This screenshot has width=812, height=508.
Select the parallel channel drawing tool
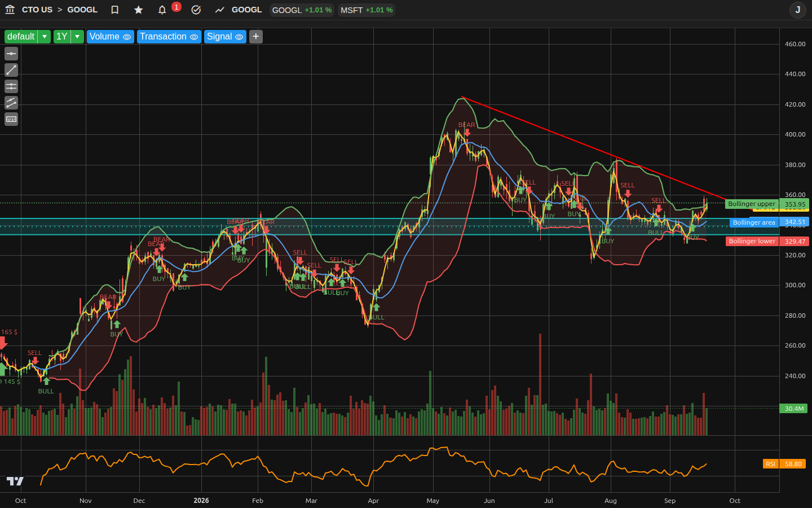point(11,103)
